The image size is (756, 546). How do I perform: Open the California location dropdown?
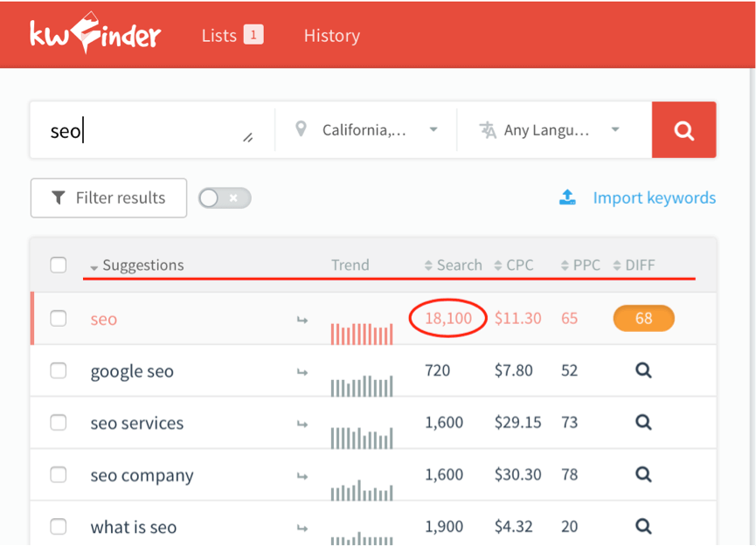[366, 129]
